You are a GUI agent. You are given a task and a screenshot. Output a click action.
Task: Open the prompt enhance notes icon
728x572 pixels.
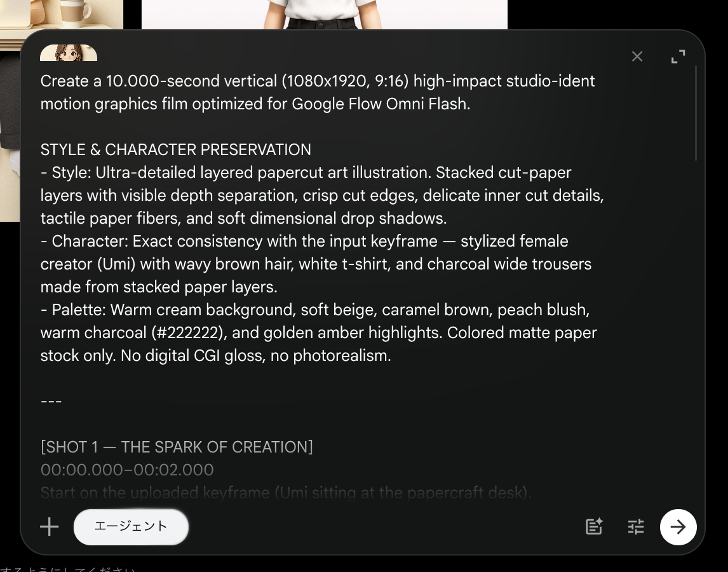(594, 527)
